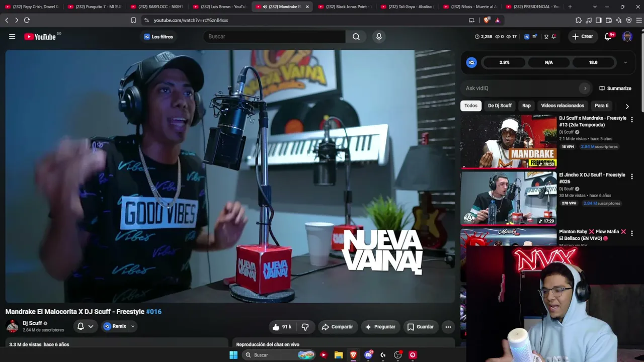Screen dimensions: 644x362
Task: Toggle the browser sidebar panel
Action: tap(599, 20)
